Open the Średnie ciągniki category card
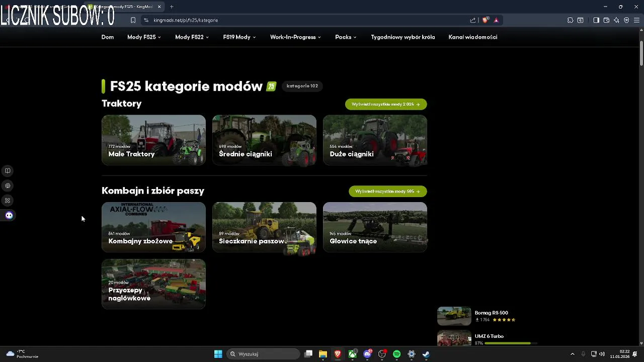The image size is (644, 362). click(x=264, y=140)
